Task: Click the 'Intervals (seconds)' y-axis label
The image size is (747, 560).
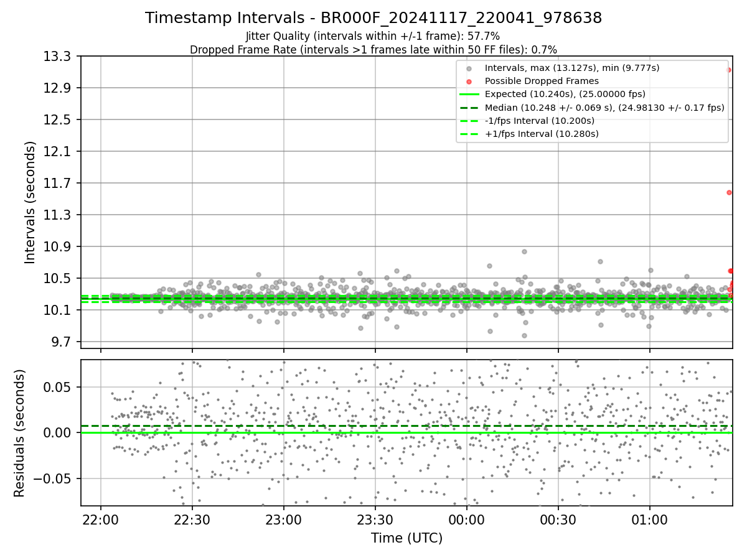Action: pyautogui.click(x=31, y=202)
